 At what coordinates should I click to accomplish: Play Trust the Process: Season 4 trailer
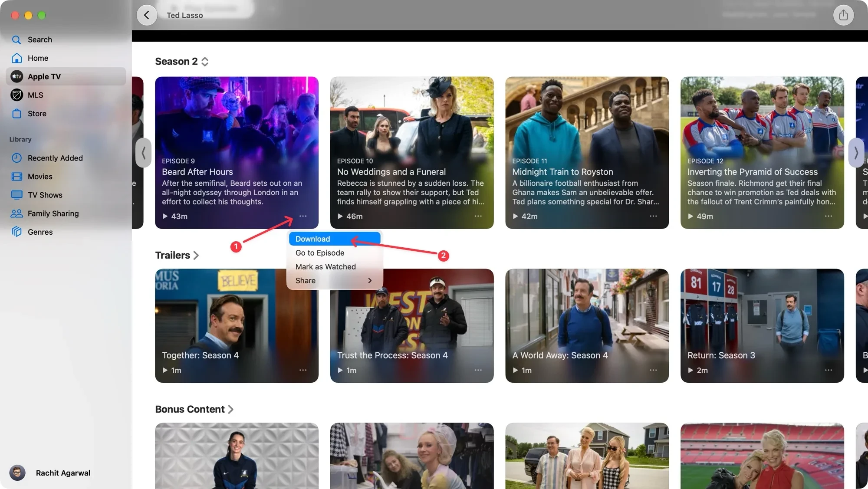(347, 370)
